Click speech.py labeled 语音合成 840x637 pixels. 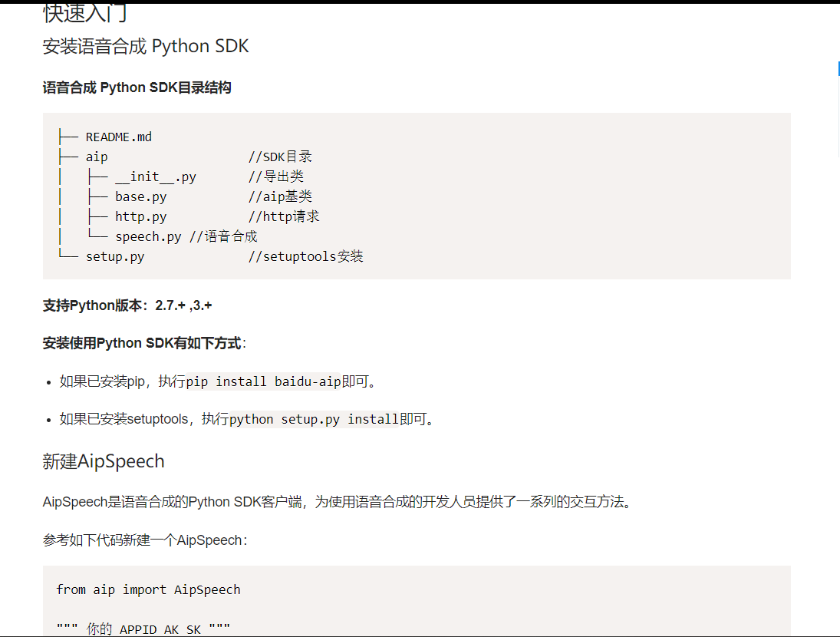tap(146, 236)
